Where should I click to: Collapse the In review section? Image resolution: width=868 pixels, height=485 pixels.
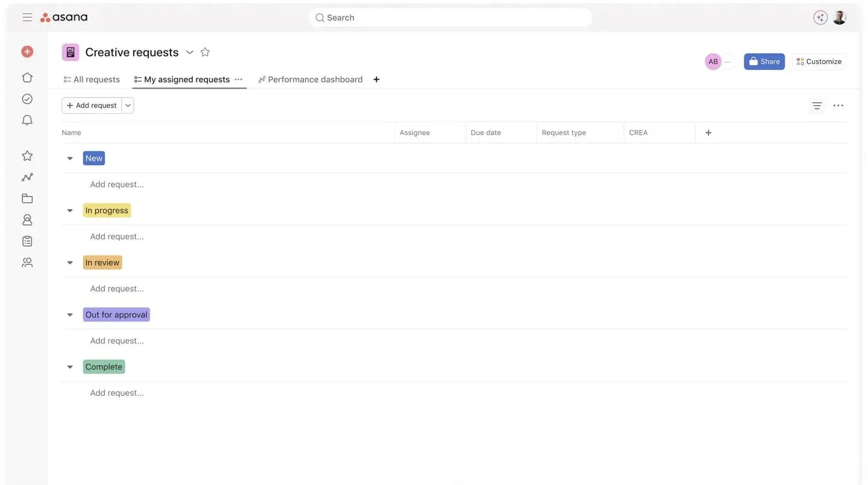70,263
